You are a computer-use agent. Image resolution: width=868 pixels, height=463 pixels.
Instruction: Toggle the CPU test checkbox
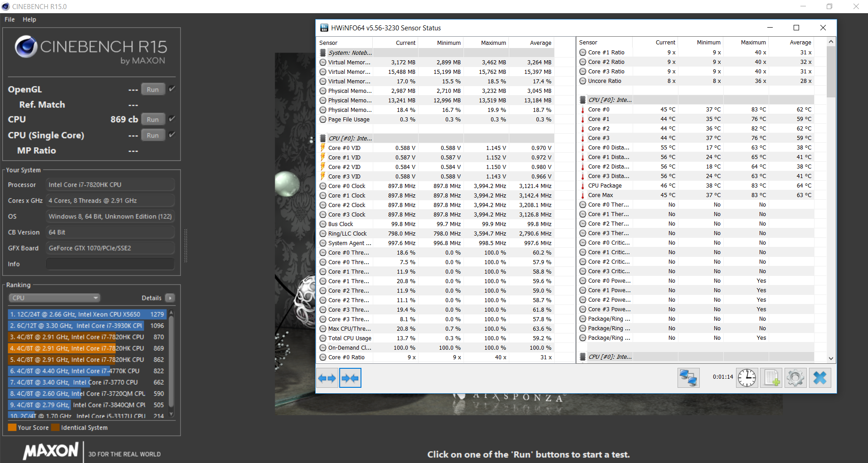[x=172, y=119]
